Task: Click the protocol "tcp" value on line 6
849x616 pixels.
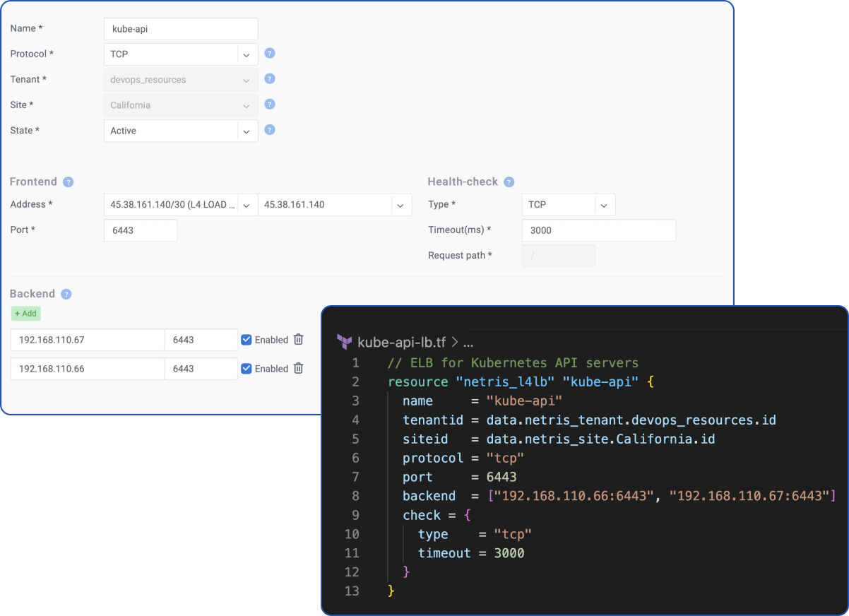Action: tap(505, 458)
